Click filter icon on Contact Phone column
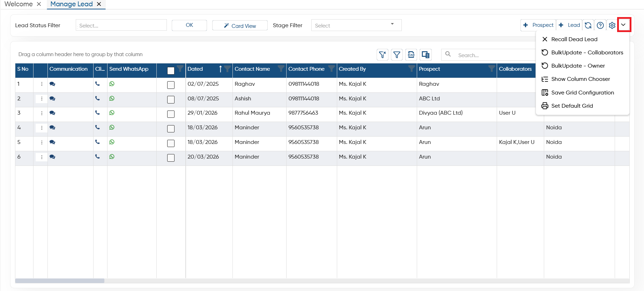The height and width of the screenshot is (291, 644). coord(331,68)
